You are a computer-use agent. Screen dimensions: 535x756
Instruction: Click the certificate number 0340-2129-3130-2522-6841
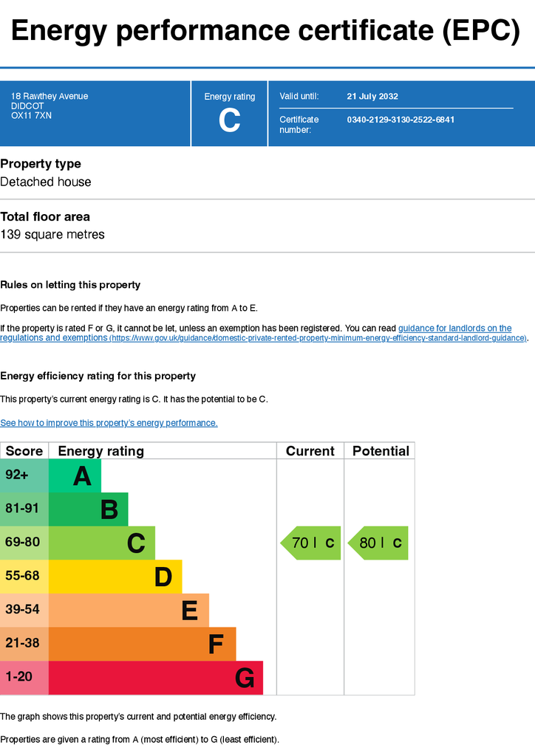click(x=401, y=120)
